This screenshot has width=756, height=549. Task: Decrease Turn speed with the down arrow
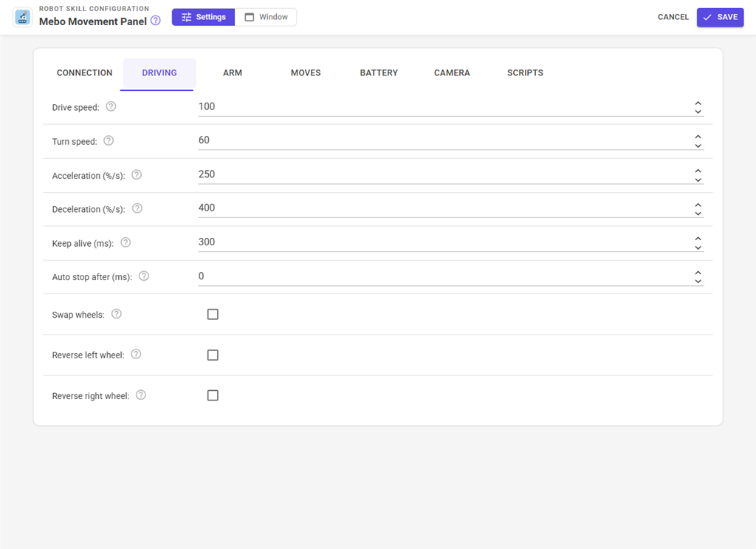click(698, 146)
